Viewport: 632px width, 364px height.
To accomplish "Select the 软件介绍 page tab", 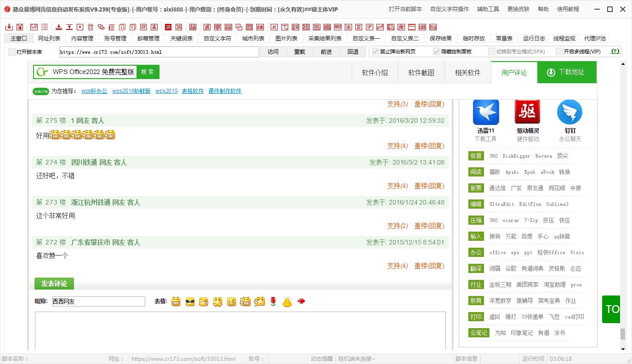I will pos(375,73).
